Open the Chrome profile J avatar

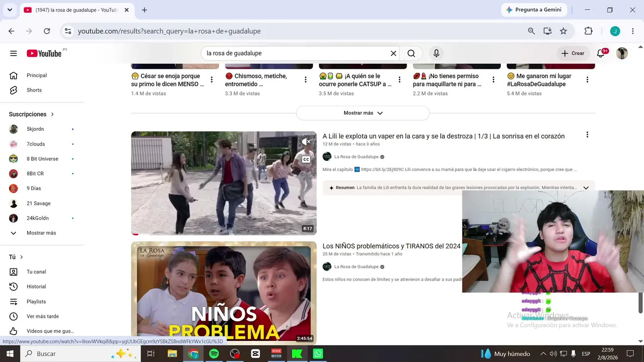[615, 31]
